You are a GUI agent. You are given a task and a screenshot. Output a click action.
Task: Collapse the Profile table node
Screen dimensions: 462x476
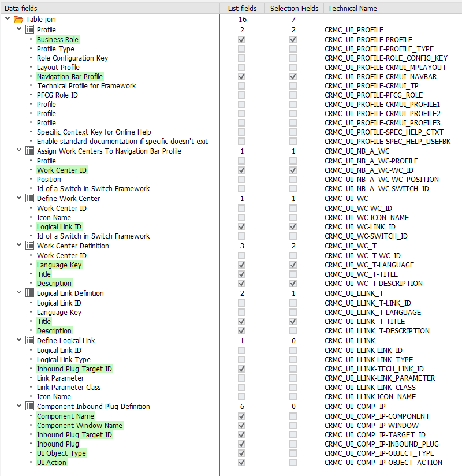coord(19,29)
